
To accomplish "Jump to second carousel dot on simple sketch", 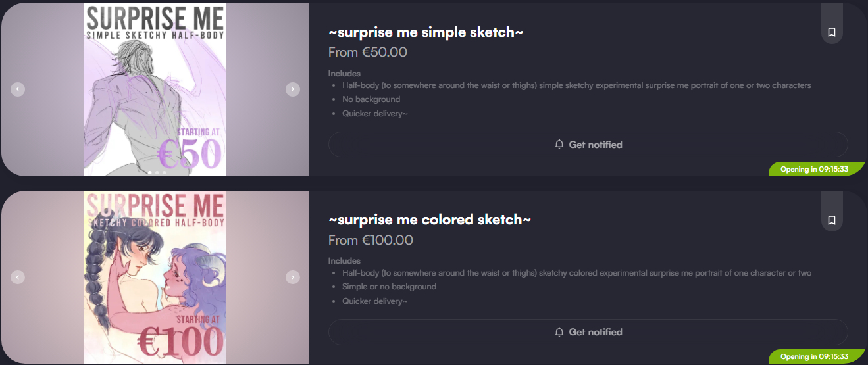I will click(157, 173).
